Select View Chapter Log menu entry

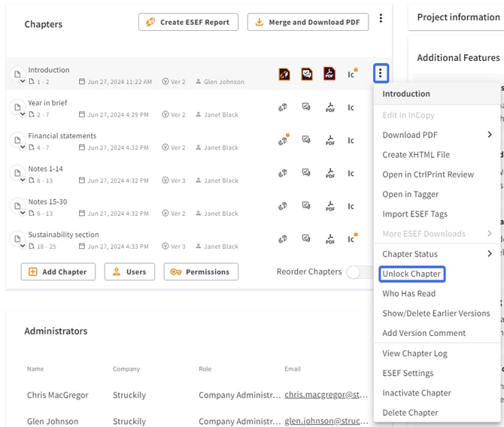pos(414,353)
